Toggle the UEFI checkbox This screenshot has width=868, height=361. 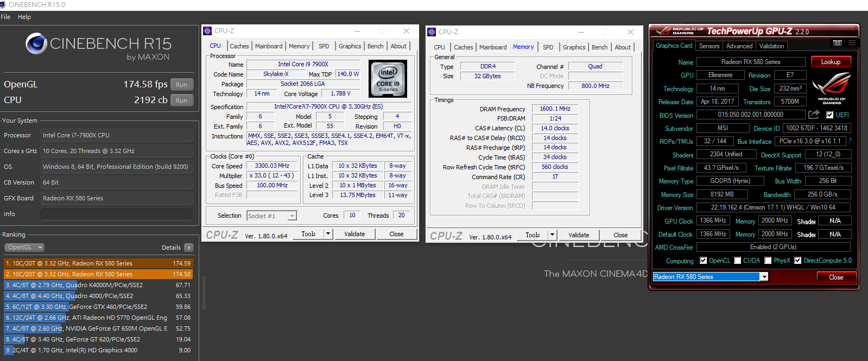[x=829, y=115]
